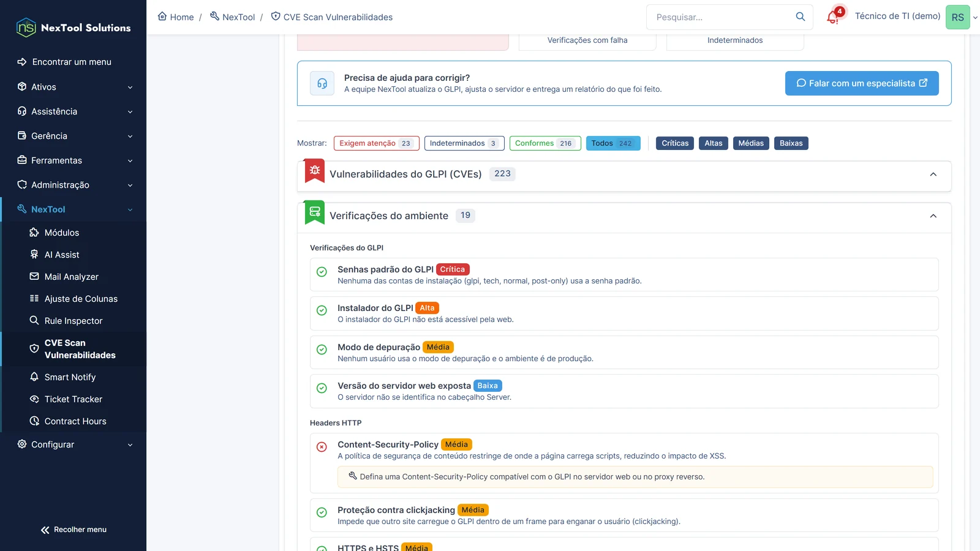Viewport: 980px width, 551px height.
Task: Expand the Ferramentas menu
Action: 73,160
